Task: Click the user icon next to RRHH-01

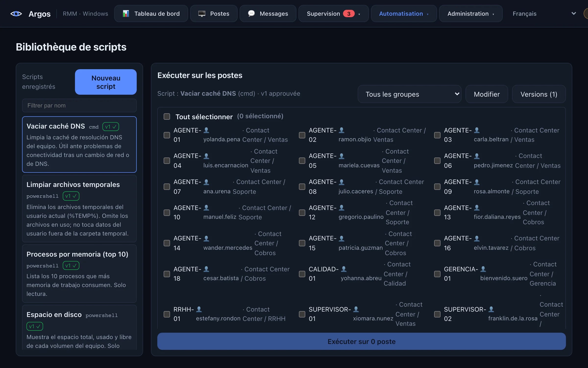Action: pyautogui.click(x=199, y=309)
